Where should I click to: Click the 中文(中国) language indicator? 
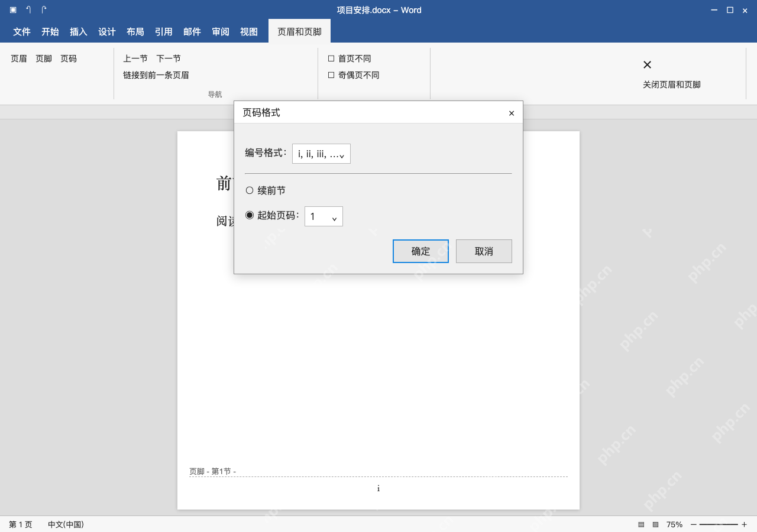coord(66,524)
